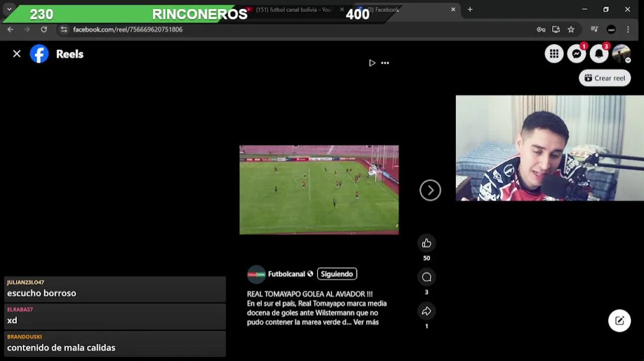Open the reel's three-dot options menu

click(x=385, y=63)
